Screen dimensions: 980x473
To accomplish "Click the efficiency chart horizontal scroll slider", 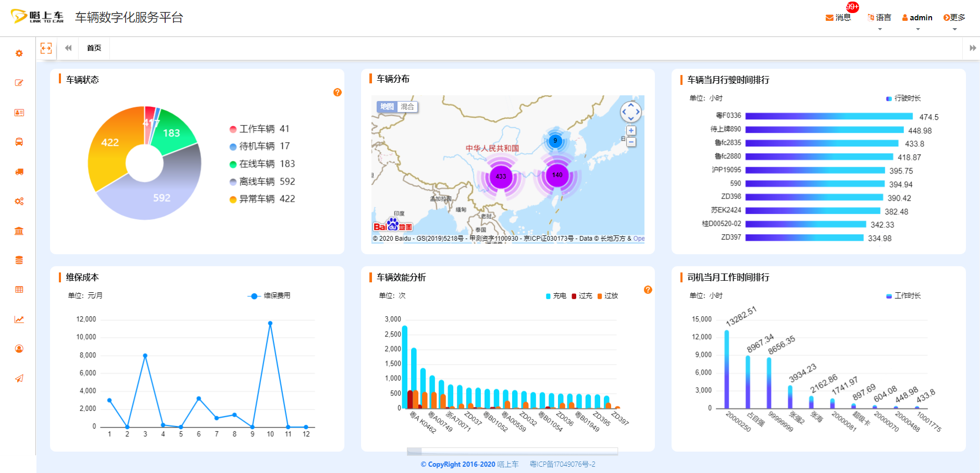I will pyautogui.click(x=414, y=451).
